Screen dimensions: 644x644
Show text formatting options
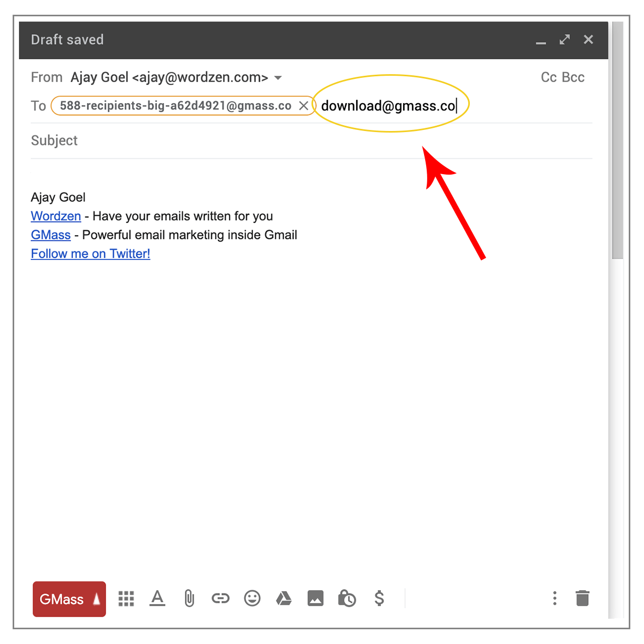coord(157,599)
